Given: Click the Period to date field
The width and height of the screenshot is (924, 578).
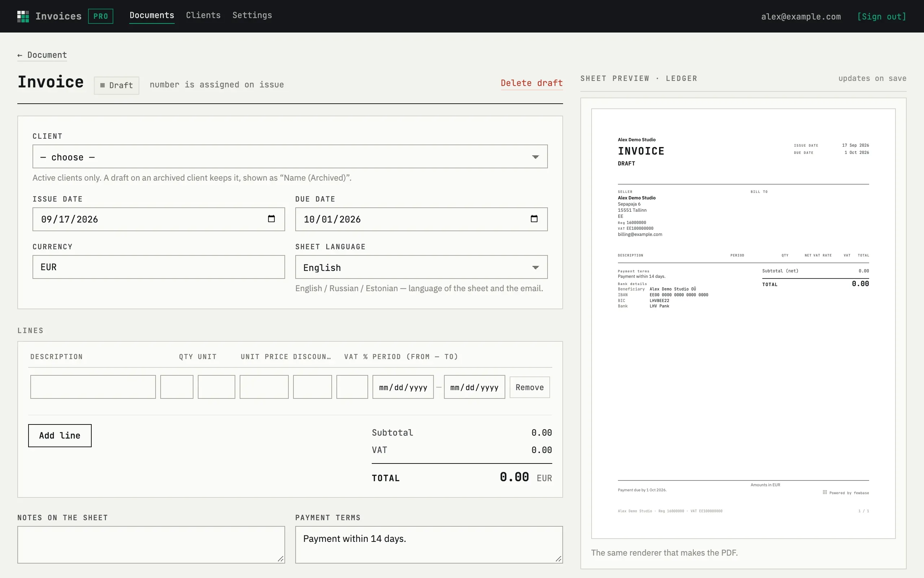Looking at the screenshot, I should click(475, 387).
